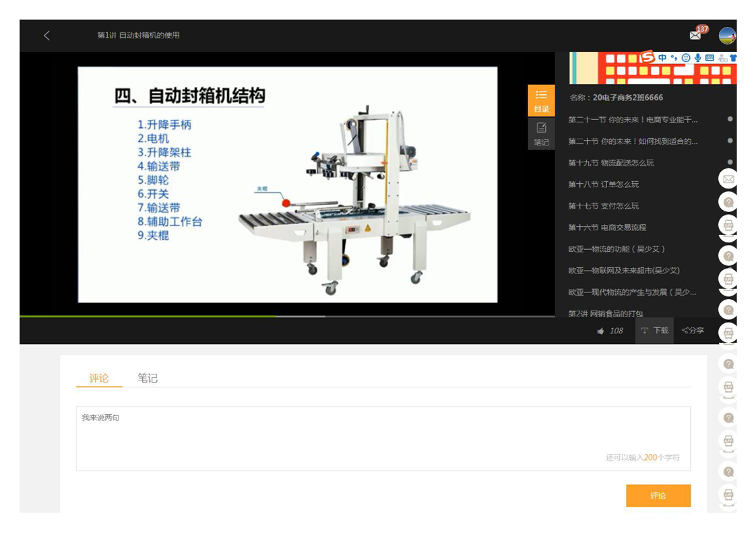Switch to the 评论 comments tab
Viewport: 756px width, 534px height.
tap(99, 378)
